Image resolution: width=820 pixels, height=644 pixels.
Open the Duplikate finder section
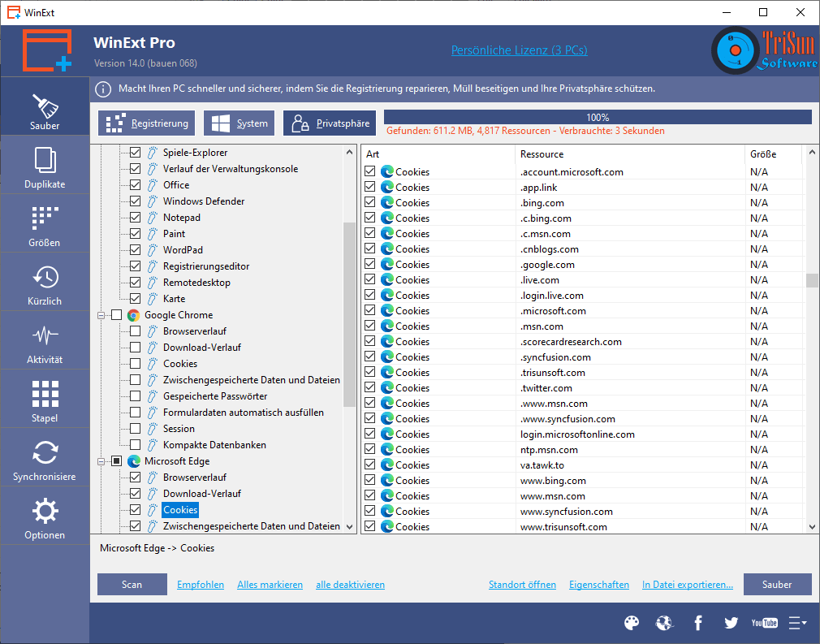45,165
